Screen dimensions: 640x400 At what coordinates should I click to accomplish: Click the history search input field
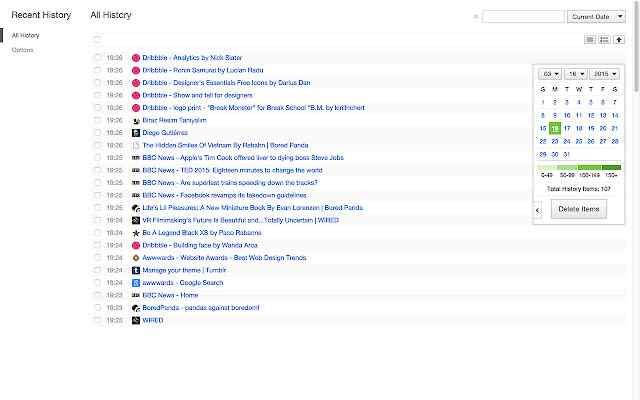pos(523,17)
